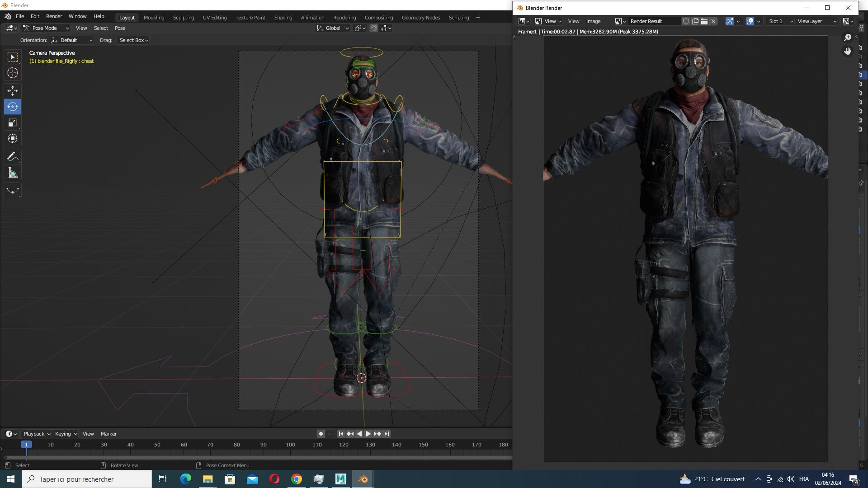
Task: Open the Playback popover in timeline
Action: point(37,434)
